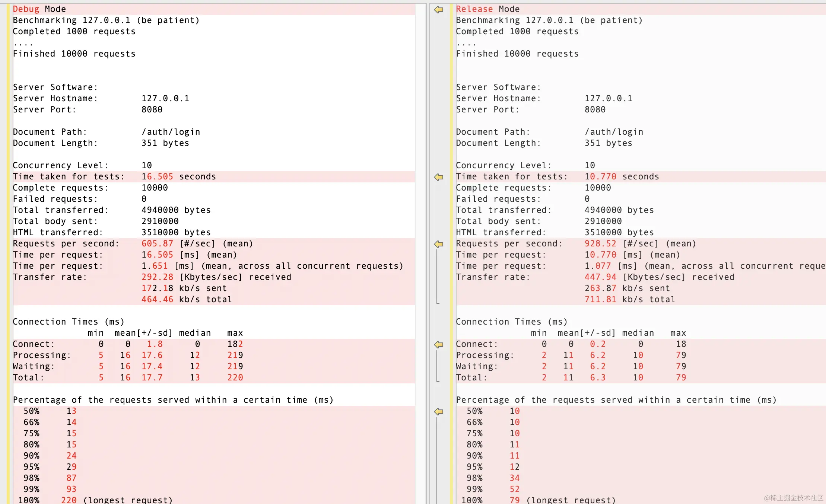Click right pane's 79 longest request value

(x=515, y=500)
